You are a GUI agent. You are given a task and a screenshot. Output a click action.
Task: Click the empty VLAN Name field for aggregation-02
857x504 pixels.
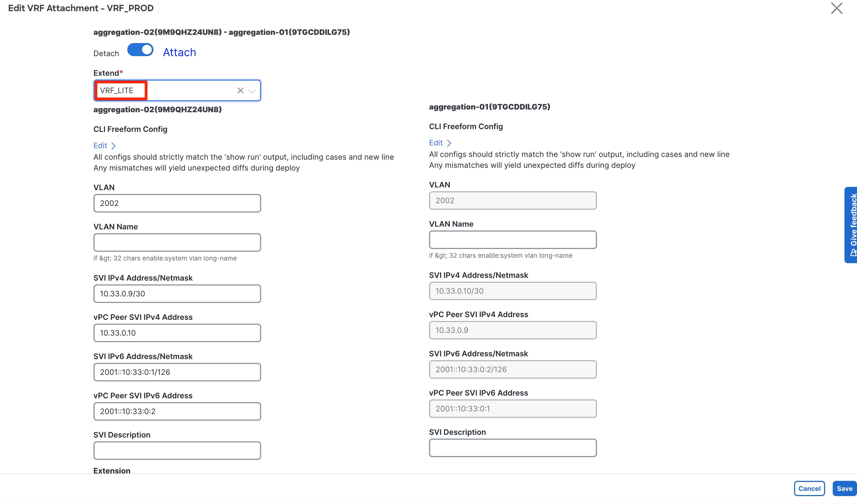tap(177, 242)
